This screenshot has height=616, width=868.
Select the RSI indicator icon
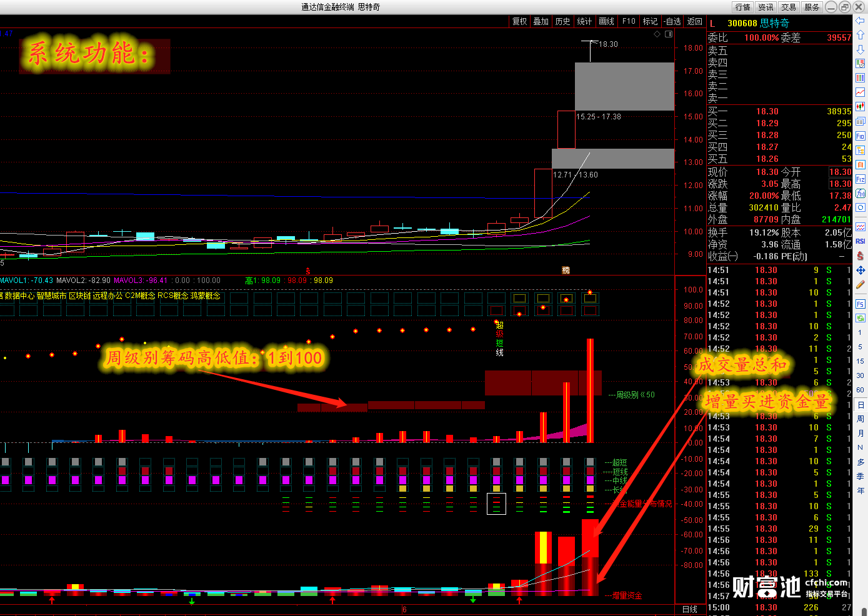pos(861,241)
